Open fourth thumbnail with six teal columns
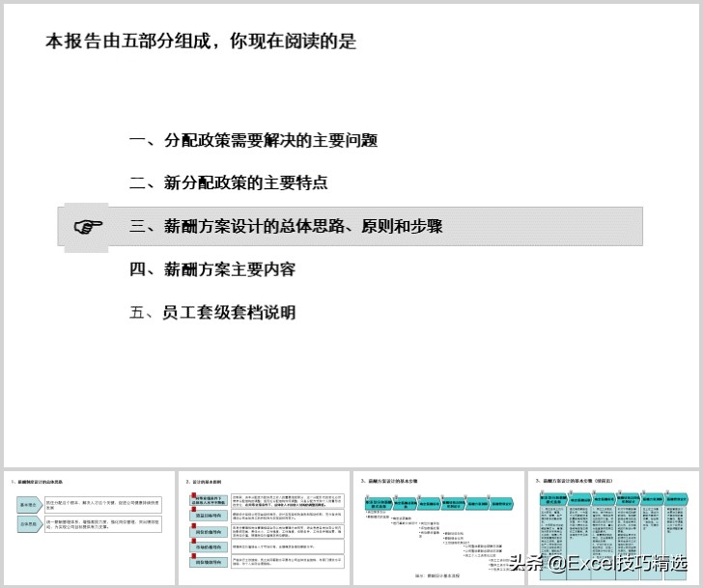 coord(613,527)
